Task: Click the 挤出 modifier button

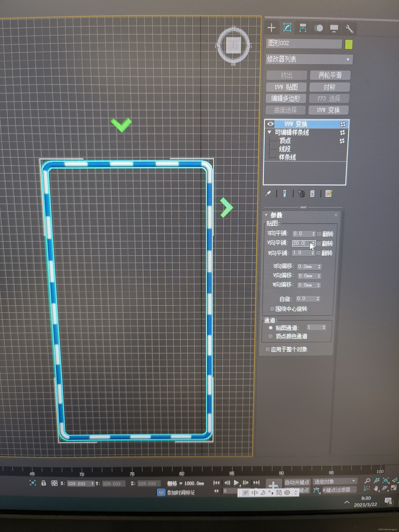Action: click(x=286, y=75)
